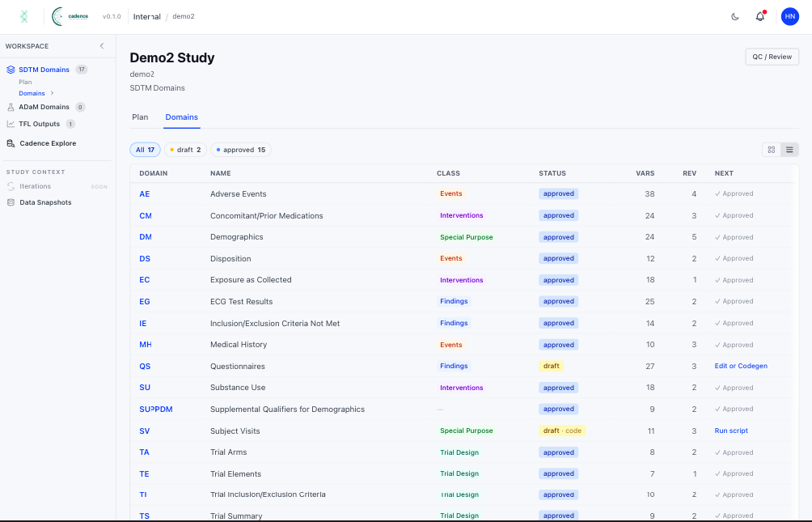Click Edit or Codegen for Questionnaires

click(x=741, y=366)
